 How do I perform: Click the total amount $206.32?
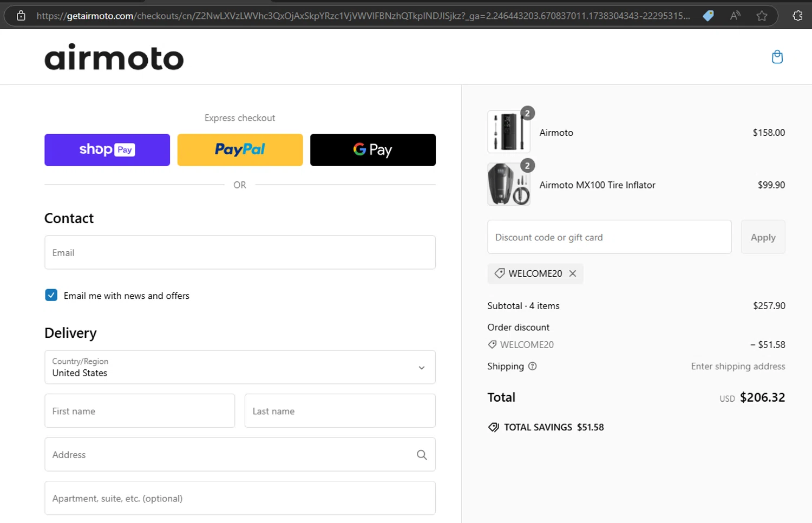coord(762,397)
